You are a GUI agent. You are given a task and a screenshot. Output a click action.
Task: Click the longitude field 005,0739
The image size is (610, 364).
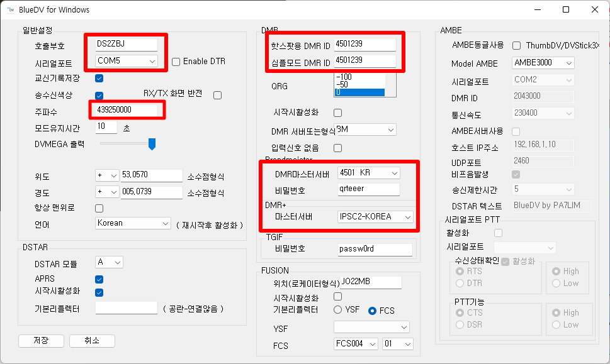pos(151,192)
